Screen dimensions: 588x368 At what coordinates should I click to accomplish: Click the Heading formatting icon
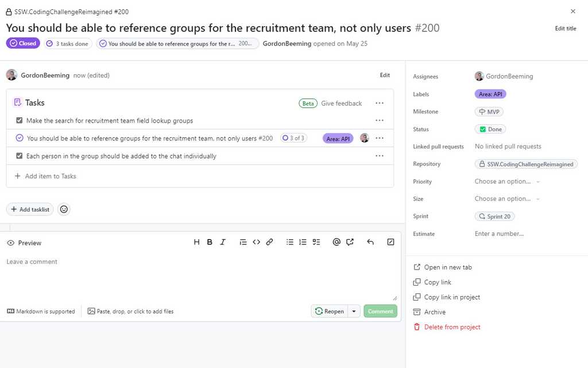click(x=196, y=242)
